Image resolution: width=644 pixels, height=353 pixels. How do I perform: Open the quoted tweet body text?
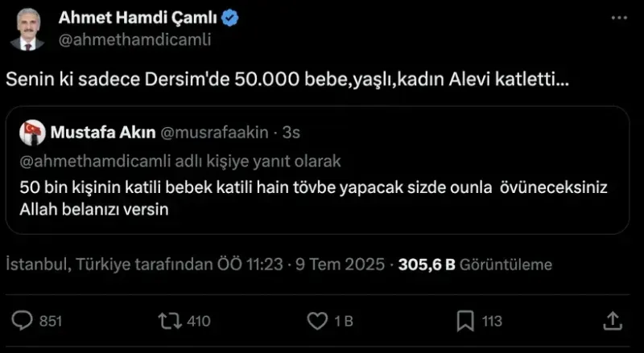[x=312, y=197]
